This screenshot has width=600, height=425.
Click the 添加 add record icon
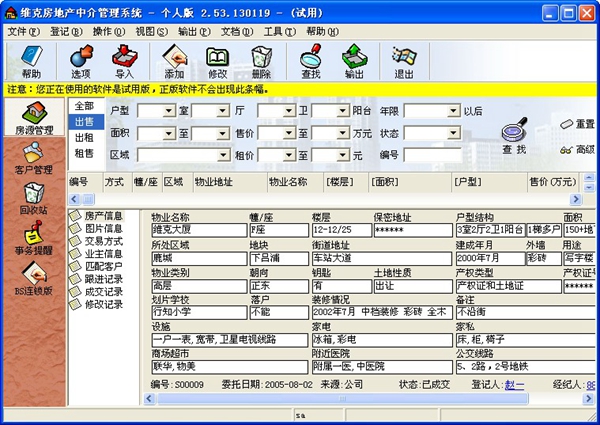tap(174, 62)
